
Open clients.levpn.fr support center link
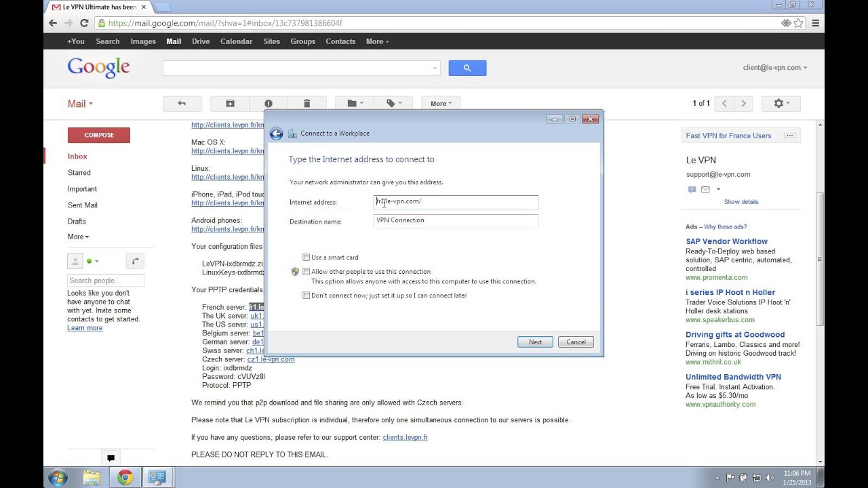405,438
